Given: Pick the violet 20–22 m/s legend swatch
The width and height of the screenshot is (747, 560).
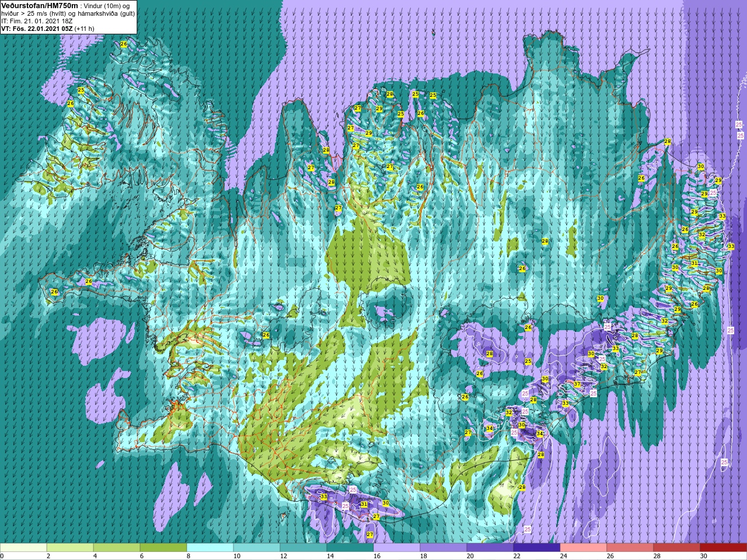Looking at the screenshot, I should [x=490, y=548].
